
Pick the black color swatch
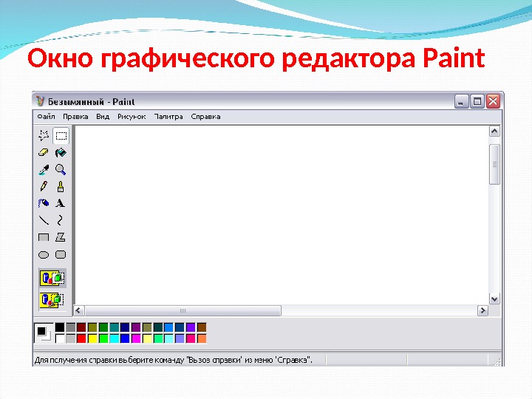click(x=60, y=327)
